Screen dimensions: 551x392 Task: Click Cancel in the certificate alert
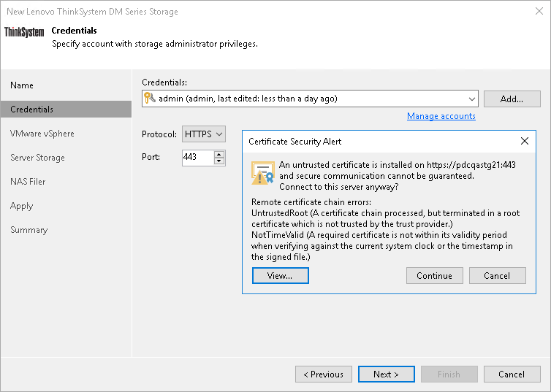497,275
